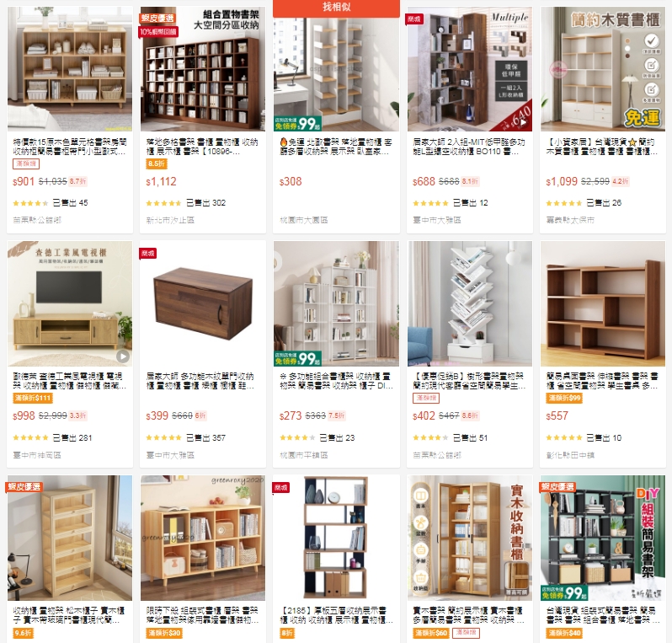Open the simple wooden bookcase image

(603, 68)
